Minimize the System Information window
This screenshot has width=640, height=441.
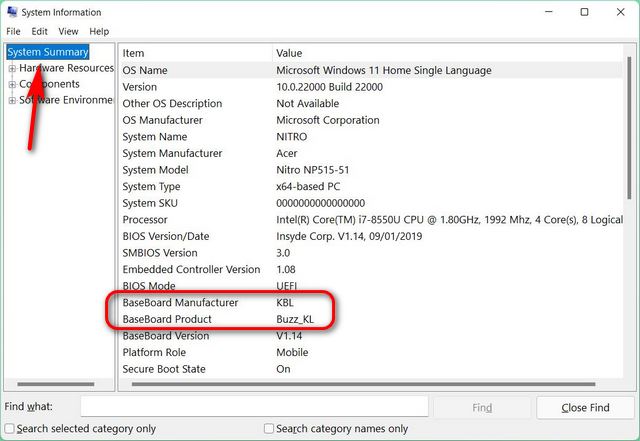[x=549, y=12]
